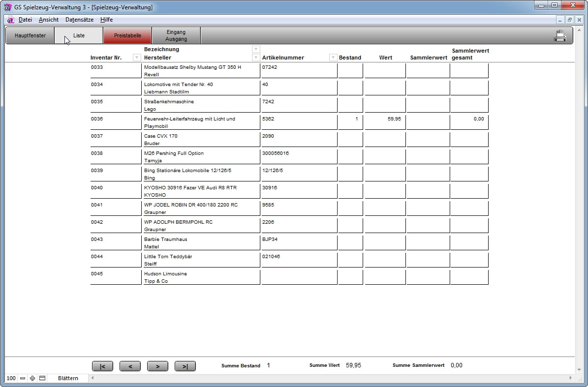Open the Preistabelle view
The image size is (588, 387).
[x=127, y=35]
